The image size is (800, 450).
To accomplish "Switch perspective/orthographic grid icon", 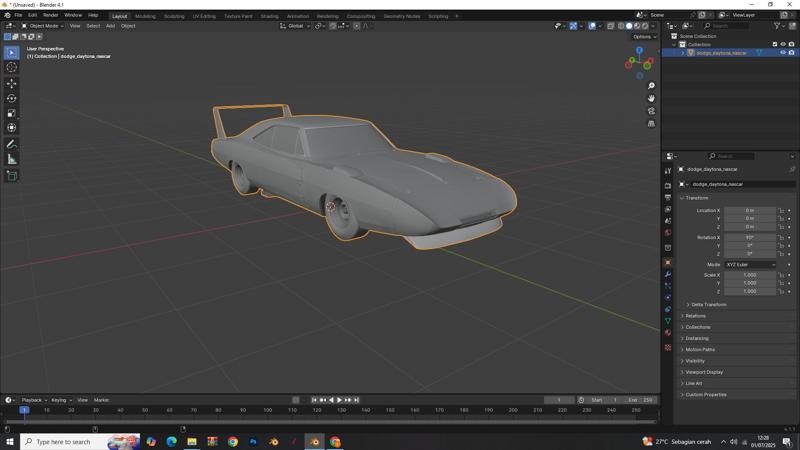I will (651, 123).
